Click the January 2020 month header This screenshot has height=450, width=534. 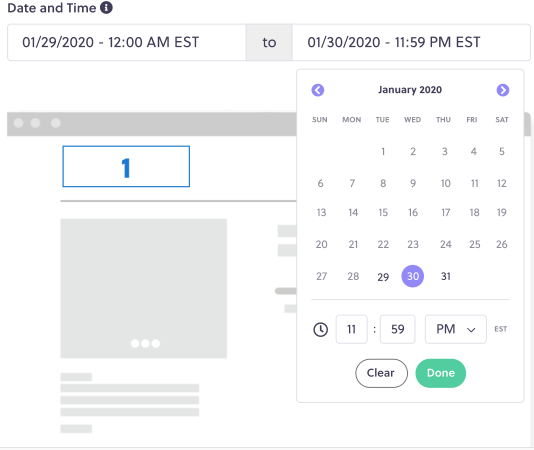(x=410, y=90)
